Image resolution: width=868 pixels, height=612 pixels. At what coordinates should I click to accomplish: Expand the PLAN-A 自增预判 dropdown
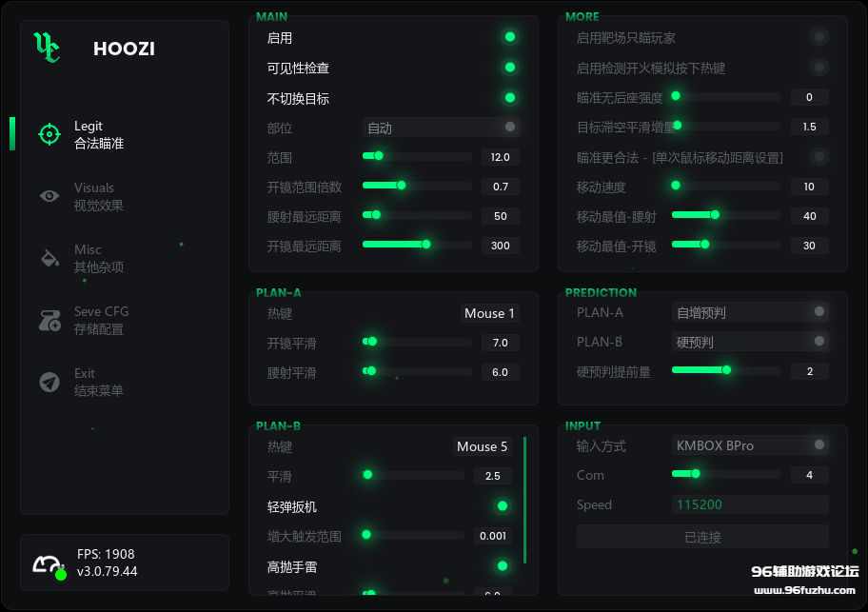[750, 312]
